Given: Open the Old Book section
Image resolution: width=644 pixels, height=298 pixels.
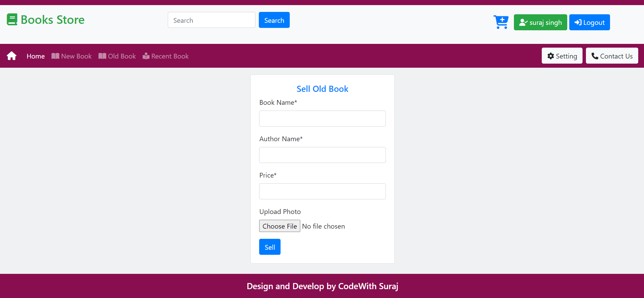Looking at the screenshot, I should [x=121, y=56].
